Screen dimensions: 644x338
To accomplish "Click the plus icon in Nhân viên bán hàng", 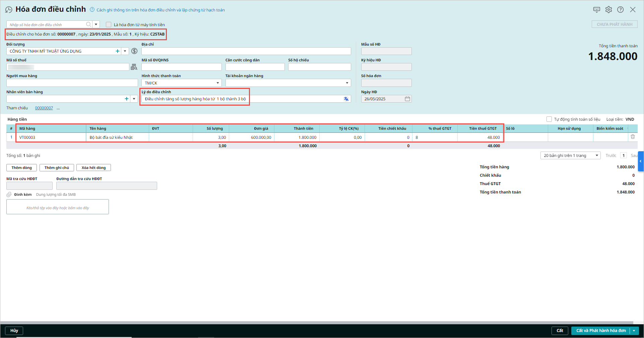I will coord(127,99).
